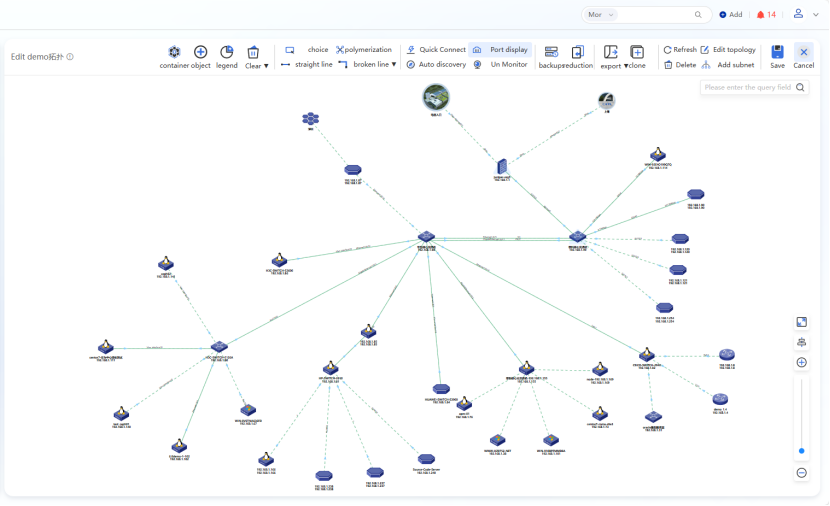Click the zoom level slider handle
This screenshot has height=506, width=830.
pos(801,451)
